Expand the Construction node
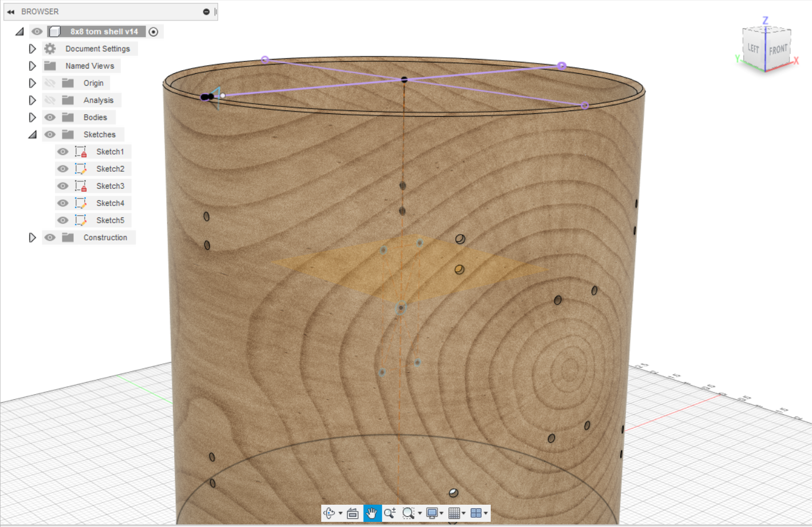 click(32, 237)
